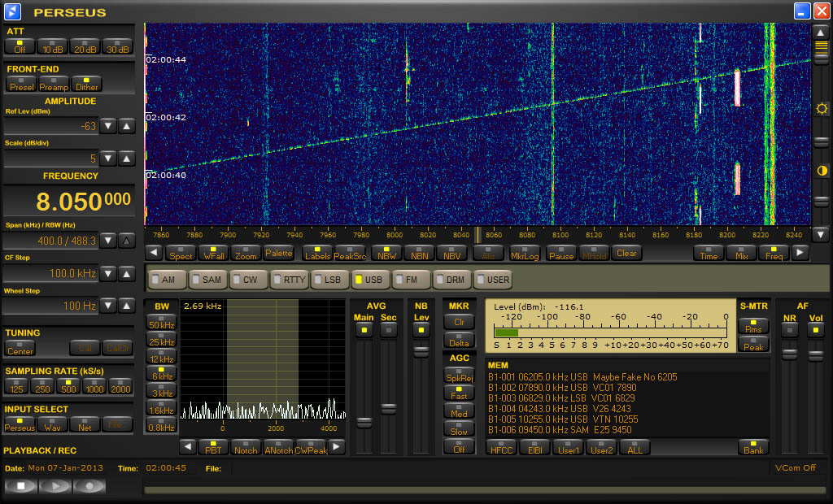Click the contrast half-circle icon beside waterfall
Screen dimensions: 833x504
click(x=822, y=171)
